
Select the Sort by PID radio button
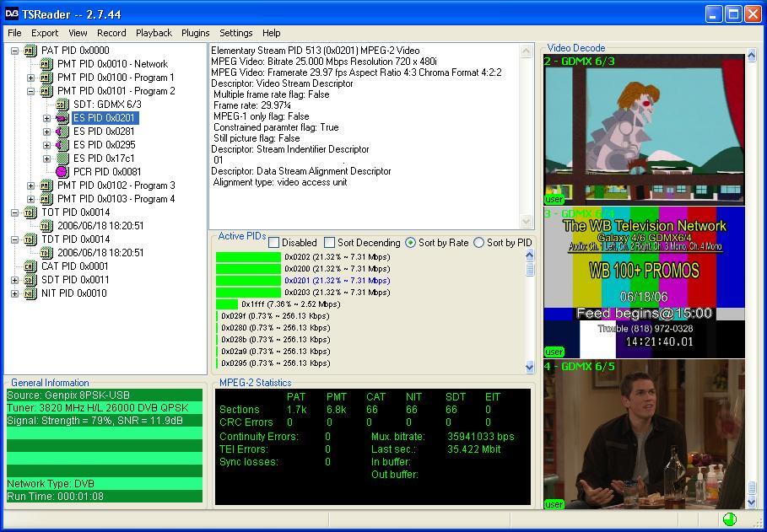click(479, 243)
